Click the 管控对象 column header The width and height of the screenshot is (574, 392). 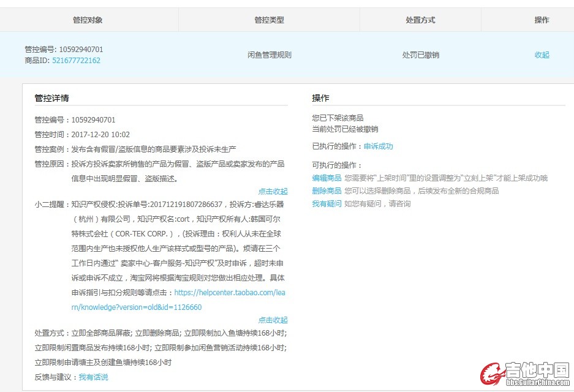coord(88,20)
